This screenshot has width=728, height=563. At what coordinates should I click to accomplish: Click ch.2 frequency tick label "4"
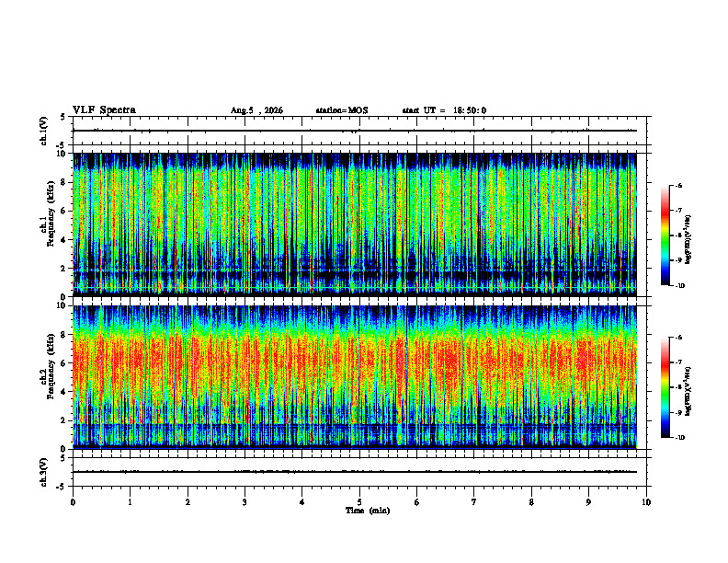pyautogui.click(x=63, y=392)
